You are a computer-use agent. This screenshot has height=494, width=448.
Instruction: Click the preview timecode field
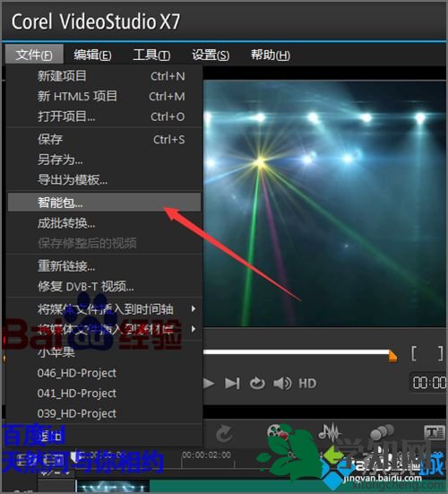tap(429, 383)
